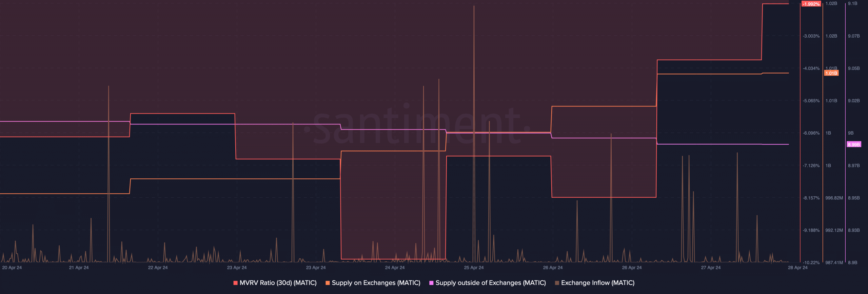Click the 8.99B pink current value badge
Screen dimensions: 868x294
(854, 144)
